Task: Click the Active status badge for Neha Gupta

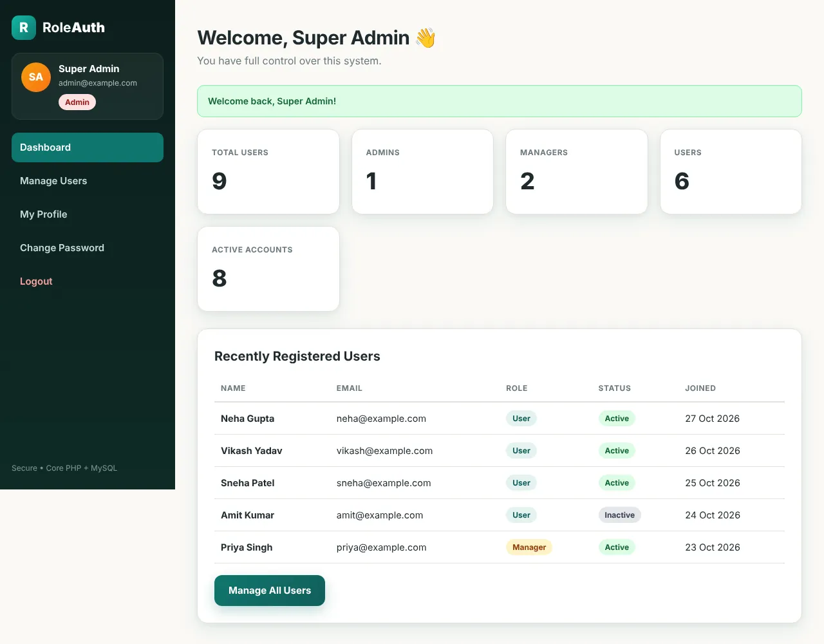Action: point(617,419)
